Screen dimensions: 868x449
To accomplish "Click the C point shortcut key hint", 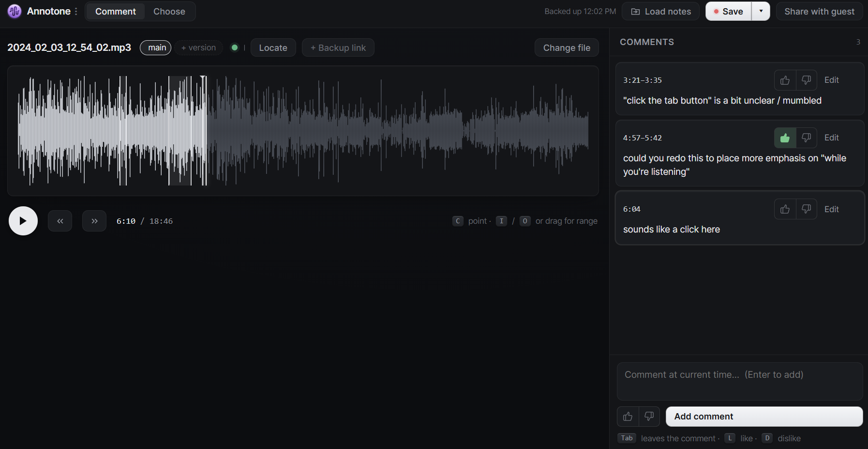I will coord(458,221).
